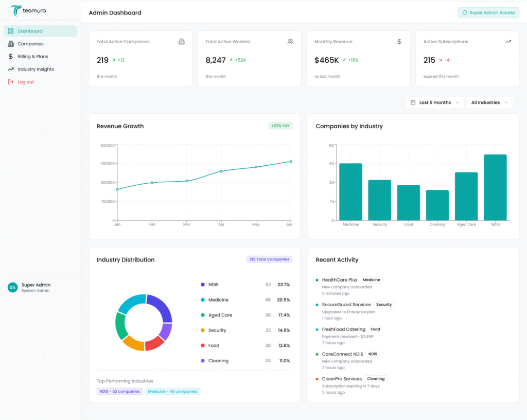Click the shield icon in Super Admin Access
527x420 pixels.
pyautogui.click(x=465, y=12)
